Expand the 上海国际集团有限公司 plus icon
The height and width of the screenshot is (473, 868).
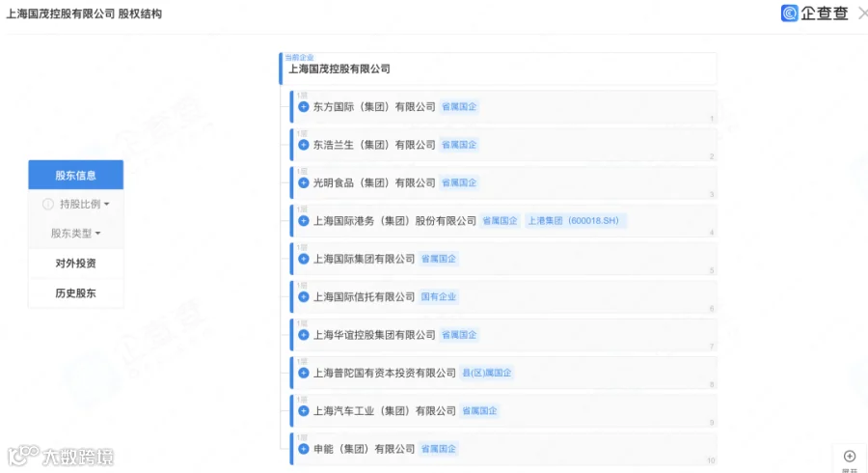[304, 259]
